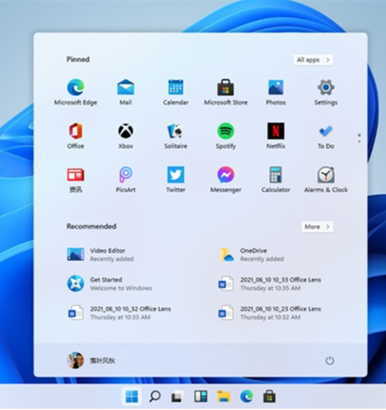
Task: Open recommended OneDrive item
Action: point(251,255)
